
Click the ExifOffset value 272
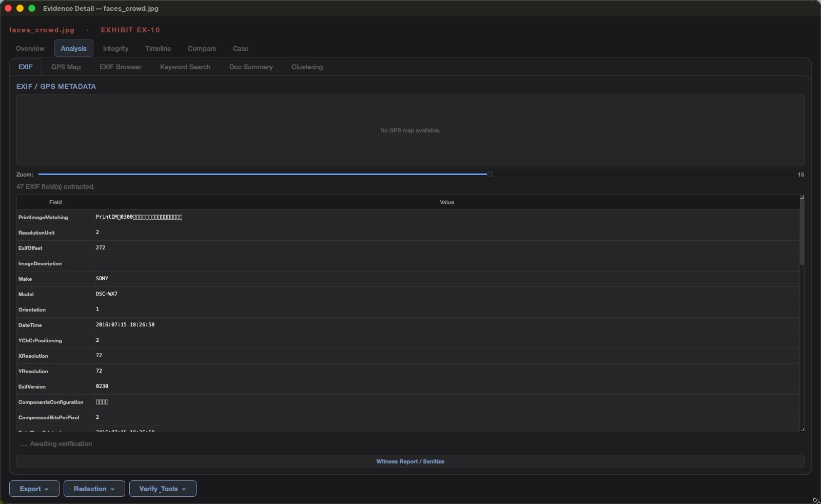101,248
